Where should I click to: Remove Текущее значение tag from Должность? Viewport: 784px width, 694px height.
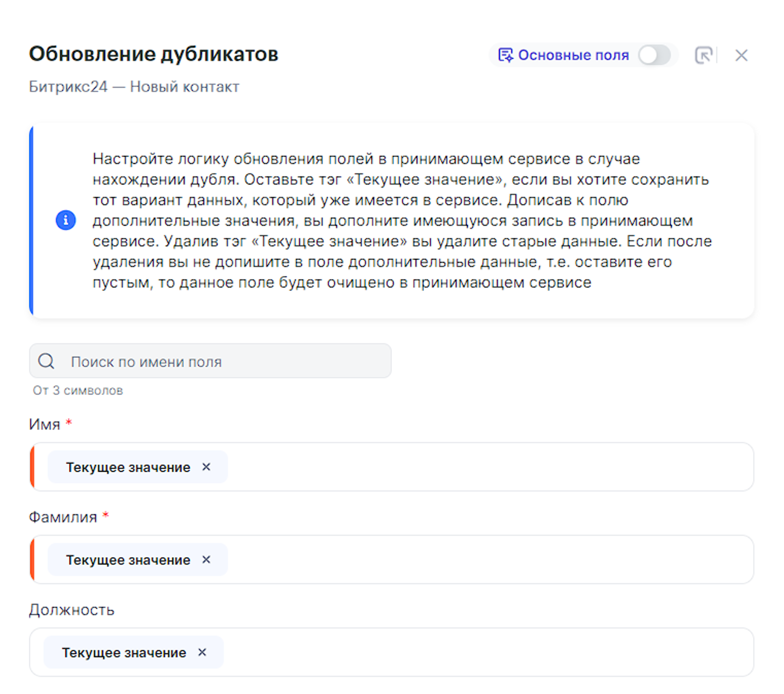[202, 652]
